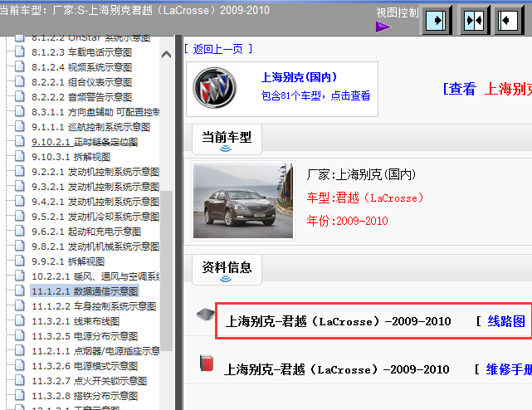Click the 车型:君越（LaCrosse） text
The image size is (532, 410).
364,198
